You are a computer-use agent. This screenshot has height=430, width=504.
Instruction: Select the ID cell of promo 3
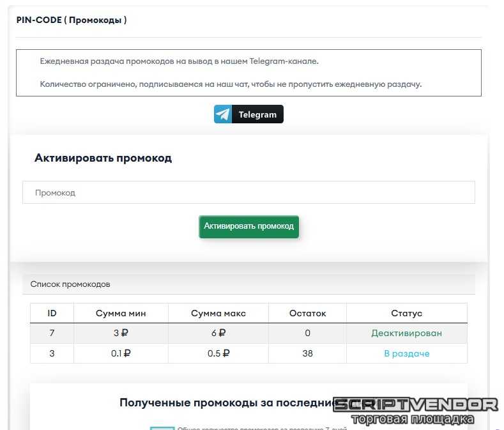(x=52, y=353)
